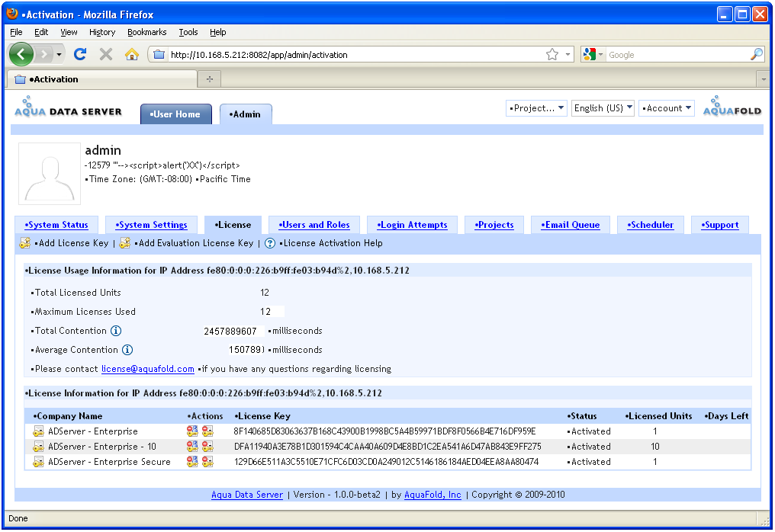775x532 pixels.
Task: Click the Firefox Back button
Action: coord(21,54)
